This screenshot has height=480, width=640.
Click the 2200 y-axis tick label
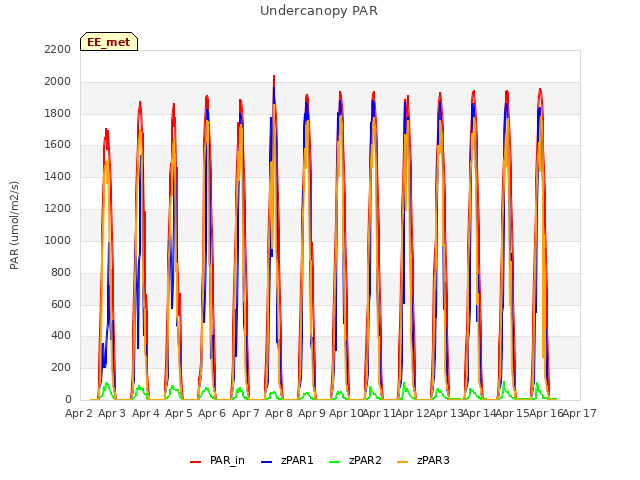(58, 49)
